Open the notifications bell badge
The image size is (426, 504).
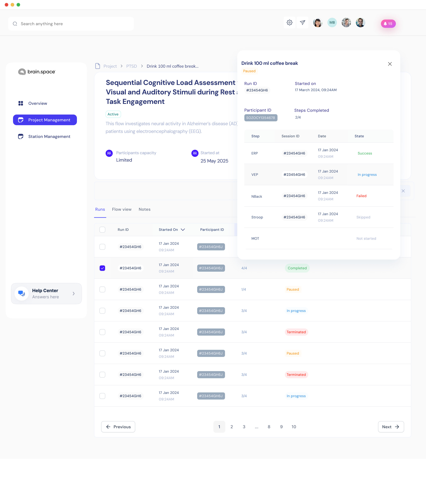click(x=388, y=24)
